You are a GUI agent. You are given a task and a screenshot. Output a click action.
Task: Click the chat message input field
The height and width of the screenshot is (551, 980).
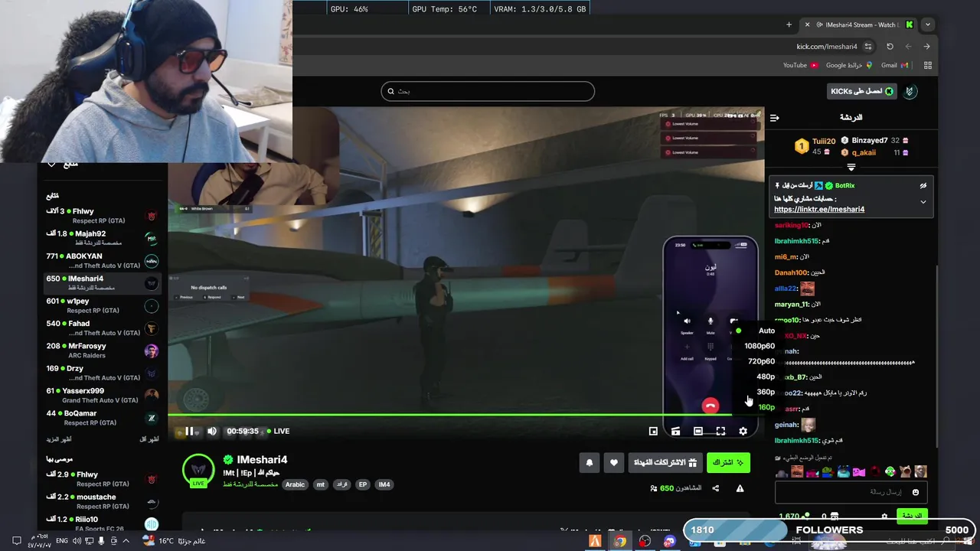pos(851,492)
